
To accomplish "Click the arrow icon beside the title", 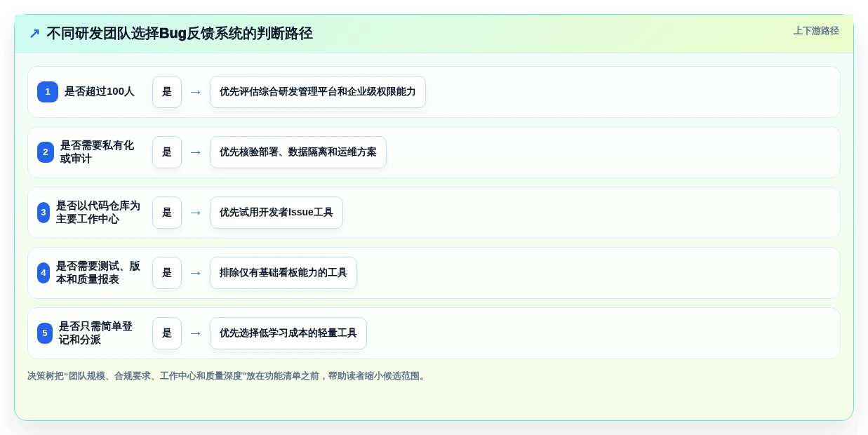I will point(34,34).
